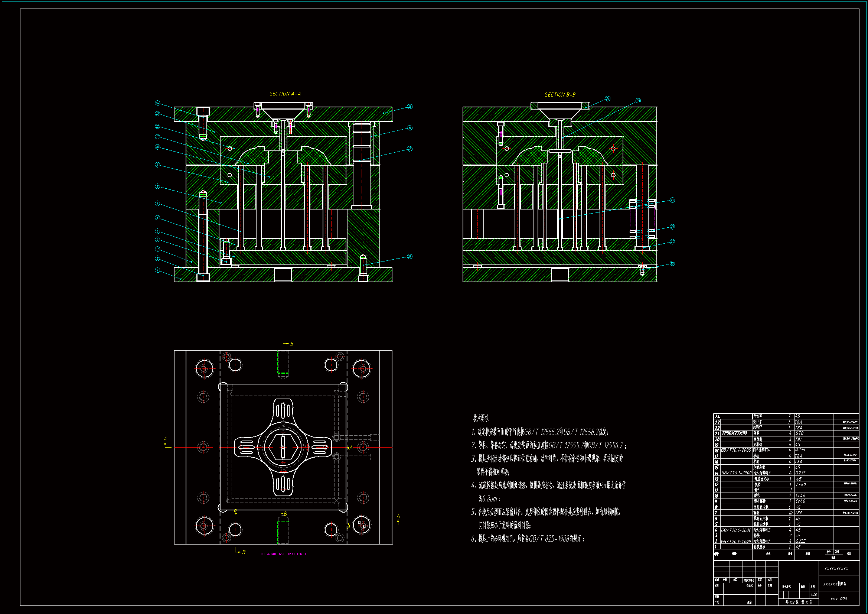This screenshot has width=868, height=614.
Task: Click the xxx-000 drawing number in title block
Action: click(839, 599)
